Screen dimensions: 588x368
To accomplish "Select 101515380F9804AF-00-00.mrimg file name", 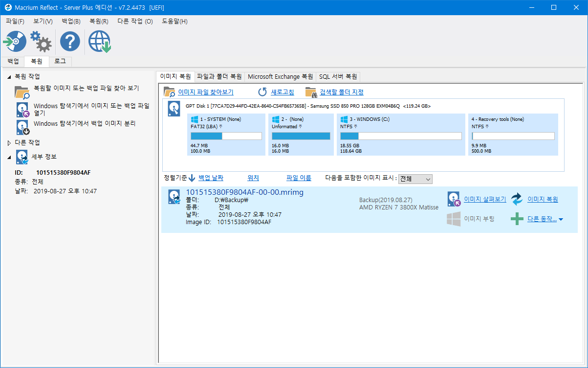I will [x=245, y=192].
